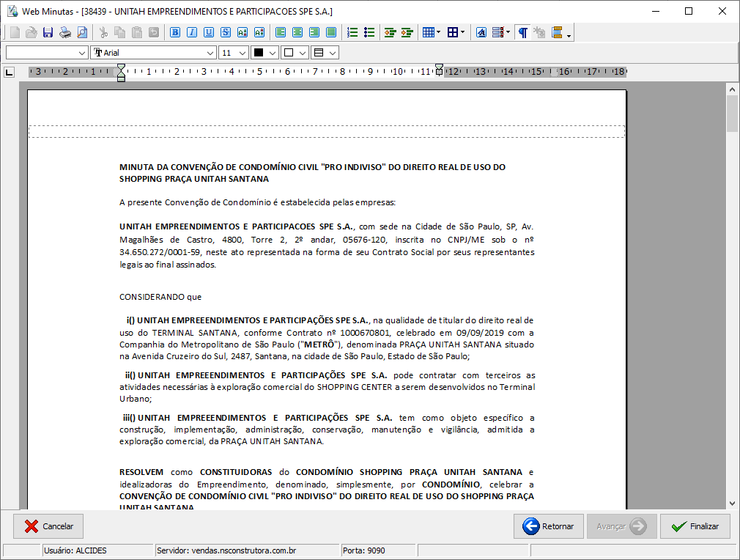Click the left indent ruler marker
Image resolution: width=740 pixels, height=560 pixels.
121,73
